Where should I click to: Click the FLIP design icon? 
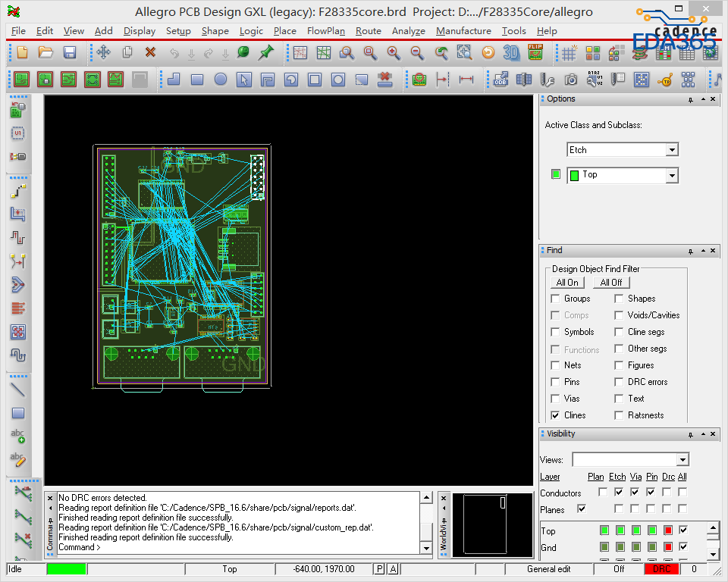(535, 52)
